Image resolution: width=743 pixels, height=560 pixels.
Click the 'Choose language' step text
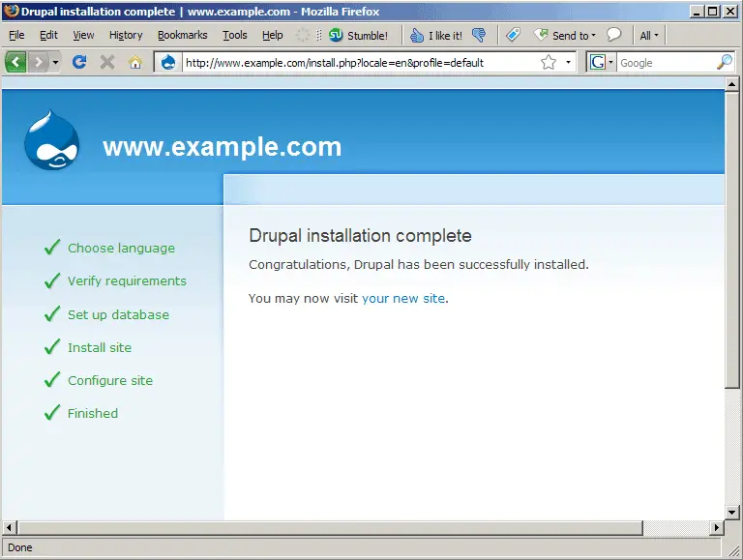[121, 249]
